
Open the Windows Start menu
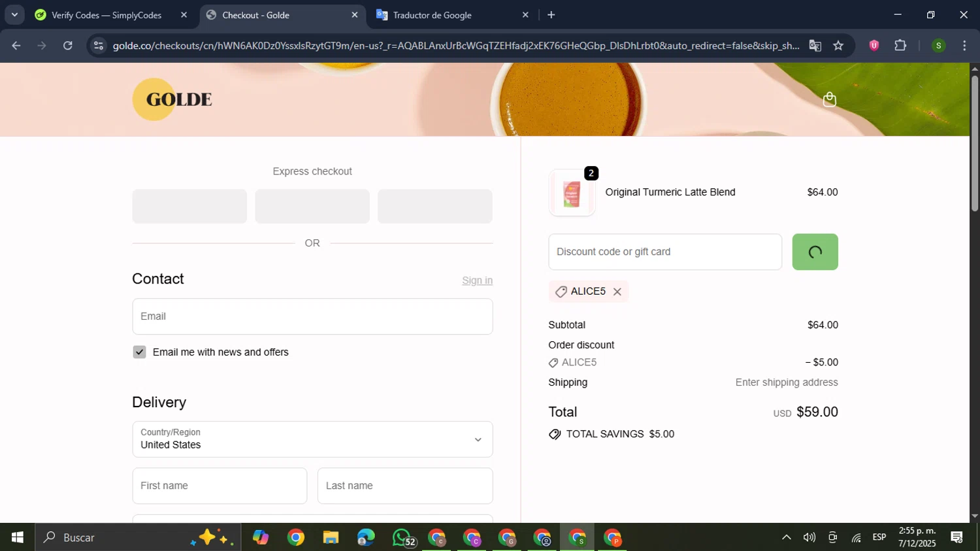click(18, 537)
